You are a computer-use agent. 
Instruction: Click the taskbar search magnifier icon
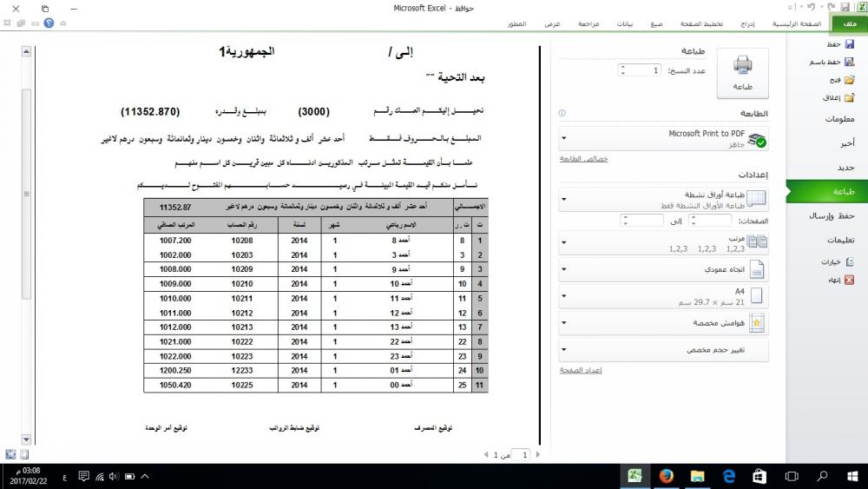pos(822,476)
